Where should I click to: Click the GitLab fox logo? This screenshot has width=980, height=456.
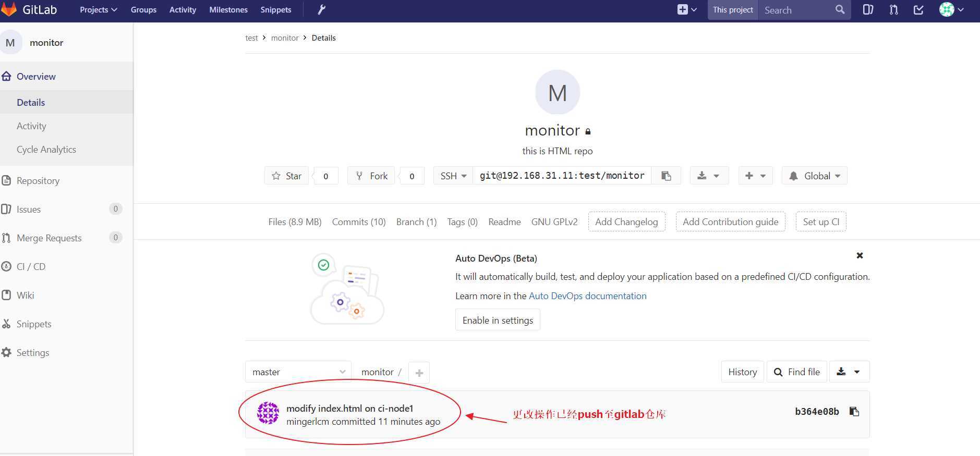tap(9, 9)
